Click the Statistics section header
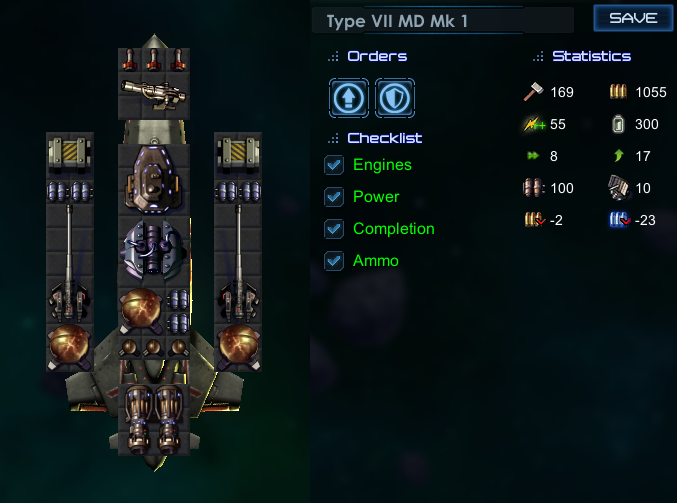The height and width of the screenshot is (503, 677). (591, 56)
